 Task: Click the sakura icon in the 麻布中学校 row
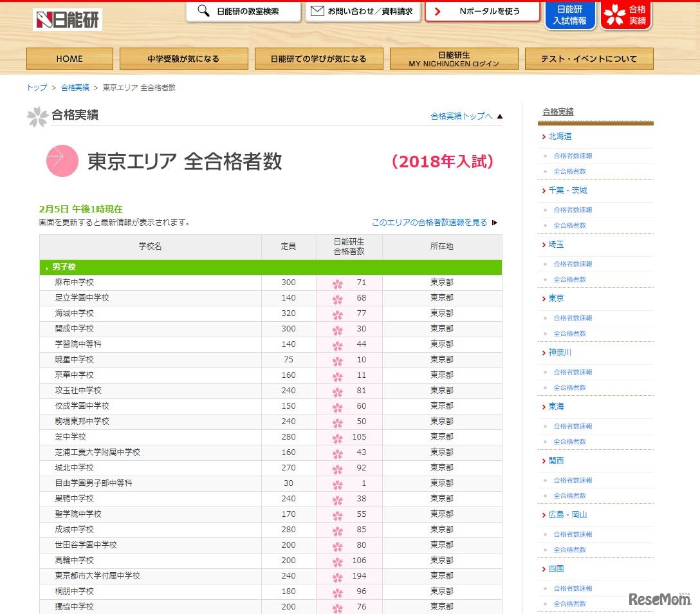click(x=338, y=282)
